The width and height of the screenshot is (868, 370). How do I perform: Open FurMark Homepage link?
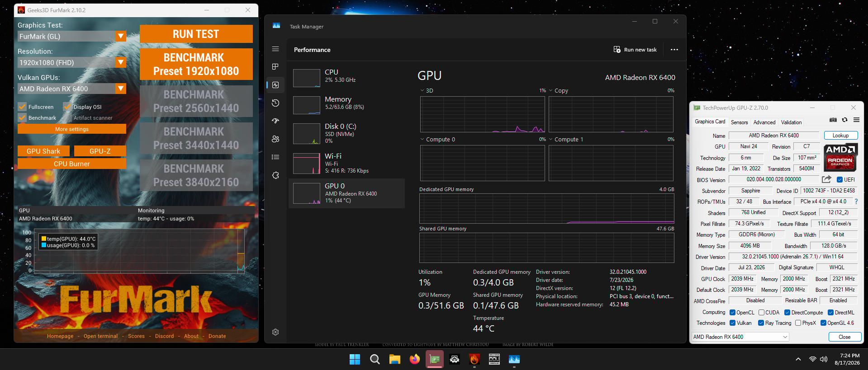(60, 336)
